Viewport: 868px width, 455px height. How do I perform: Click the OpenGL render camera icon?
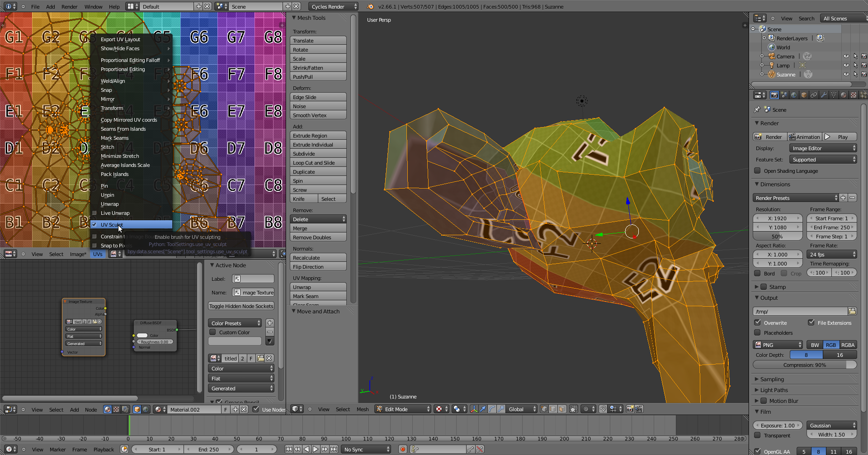point(630,409)
